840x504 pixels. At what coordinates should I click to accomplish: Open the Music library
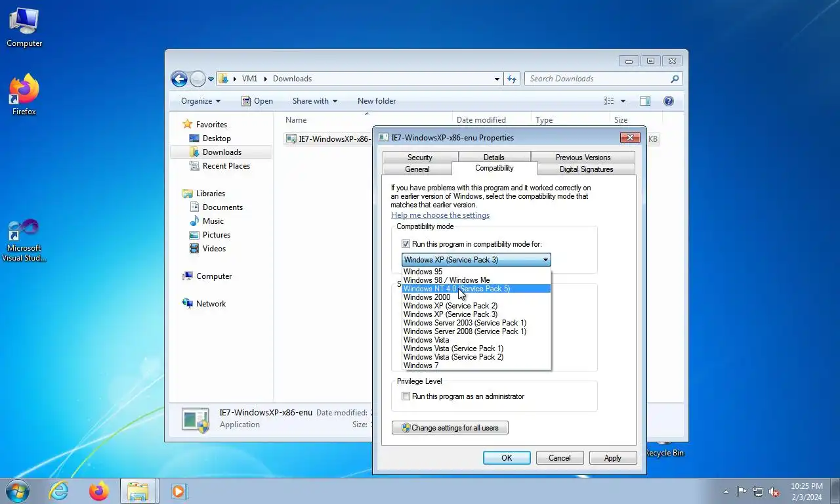[213, 221]
